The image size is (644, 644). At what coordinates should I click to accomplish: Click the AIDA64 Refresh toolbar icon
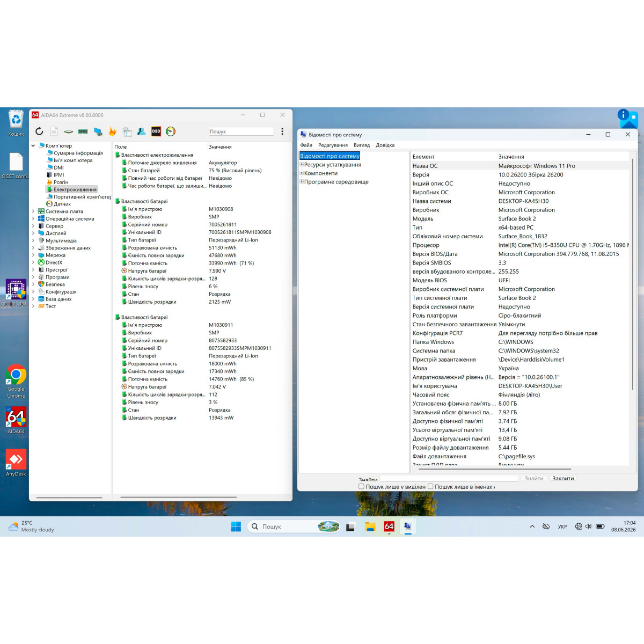pyautogui.click(x=39, y=131)
